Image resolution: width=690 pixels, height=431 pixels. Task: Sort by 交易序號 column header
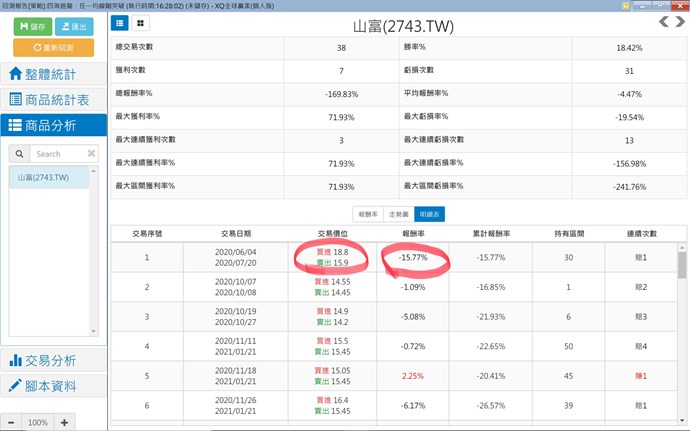(147, 233)
